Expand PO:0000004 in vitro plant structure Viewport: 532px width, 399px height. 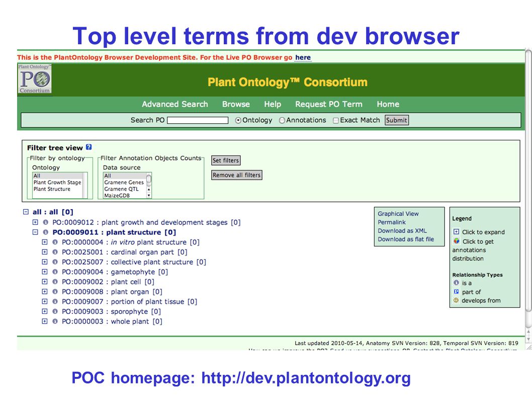(x=44, y=242)
